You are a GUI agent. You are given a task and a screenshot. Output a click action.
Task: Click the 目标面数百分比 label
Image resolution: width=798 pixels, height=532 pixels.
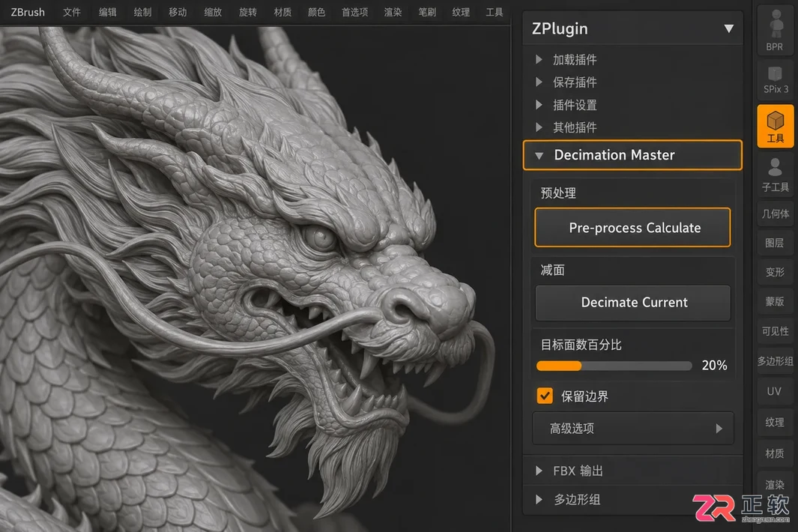click(x=581, y=345)
